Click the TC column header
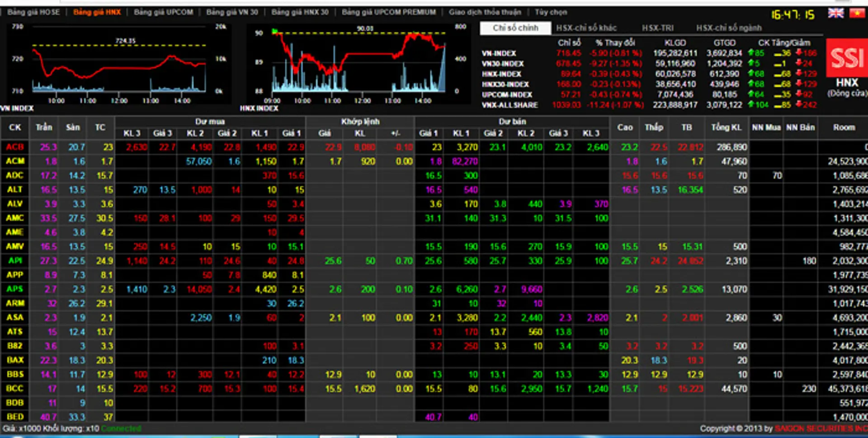This screenshot has width=868, height=438. pos(100,128)
